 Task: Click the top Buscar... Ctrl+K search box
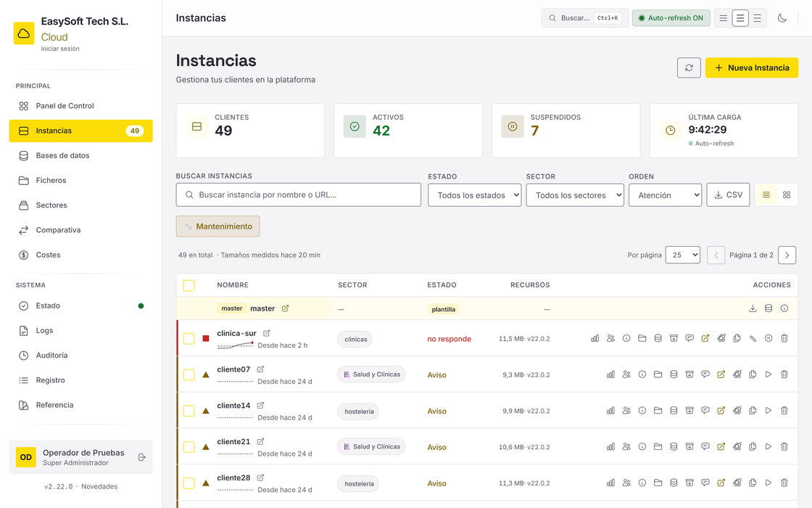(584, 18)
